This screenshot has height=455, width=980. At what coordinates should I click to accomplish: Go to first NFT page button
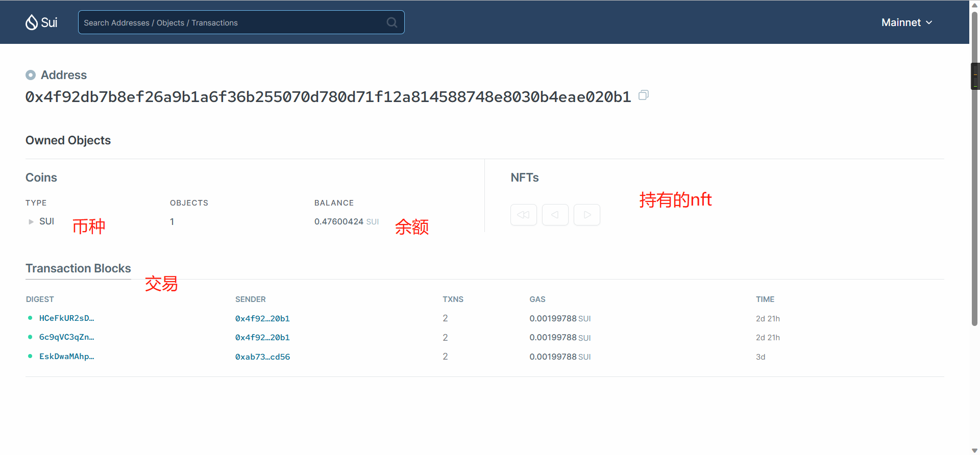click(523, 215)
